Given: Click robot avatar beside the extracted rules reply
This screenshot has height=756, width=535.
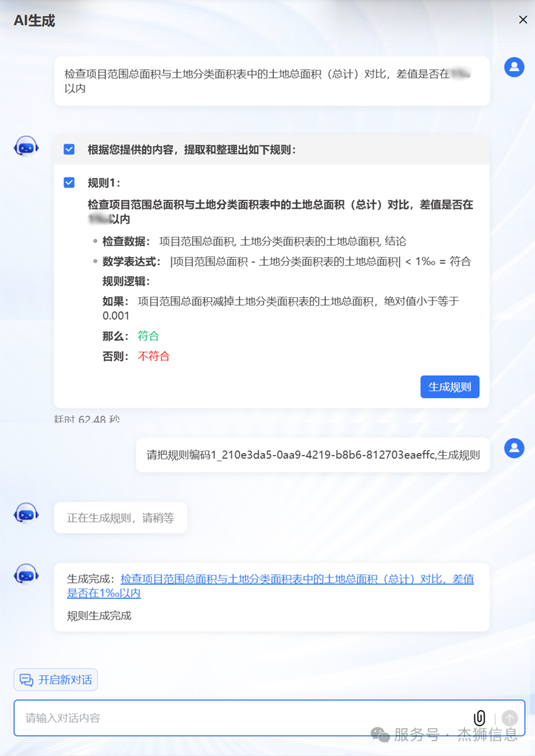Looking at the screenshot, I should click(x=26, y=147).
